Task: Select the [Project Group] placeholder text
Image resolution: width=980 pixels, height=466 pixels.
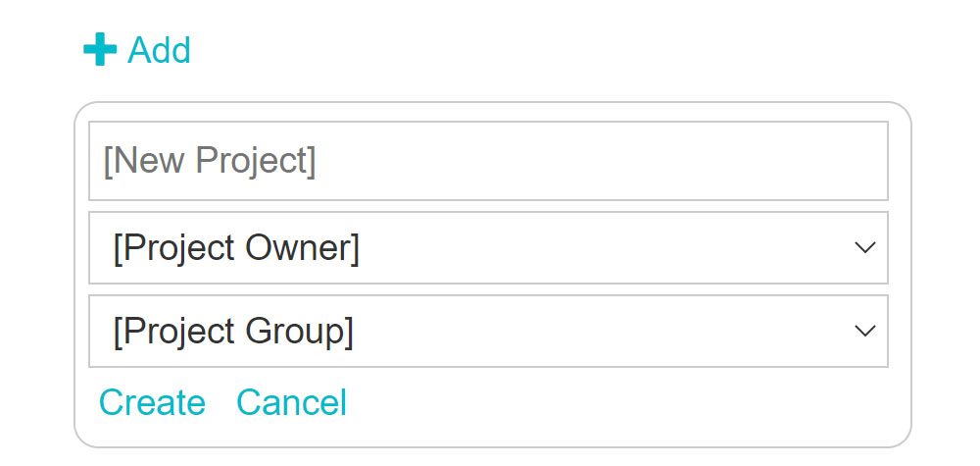Action: (233, 332)
